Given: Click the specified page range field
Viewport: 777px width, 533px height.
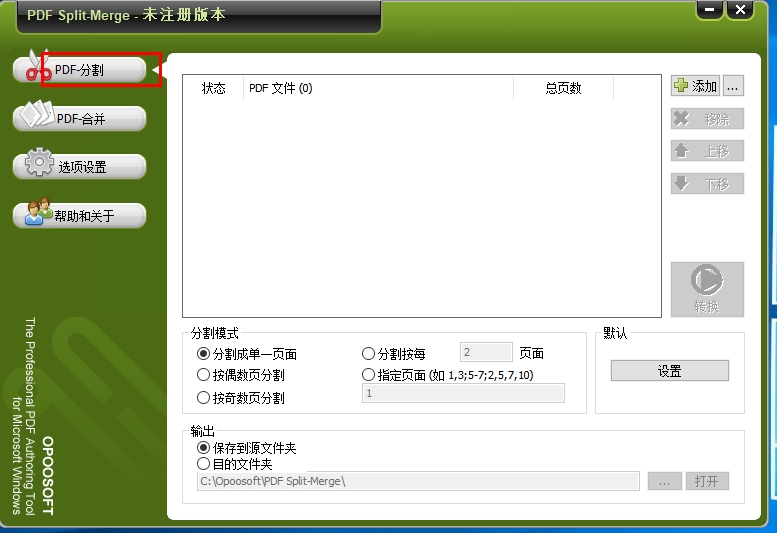Looking at the screenshot, I should pos(463,393).
